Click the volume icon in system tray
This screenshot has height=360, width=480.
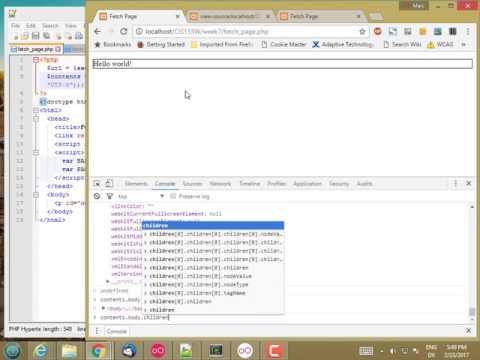[393, 351]
